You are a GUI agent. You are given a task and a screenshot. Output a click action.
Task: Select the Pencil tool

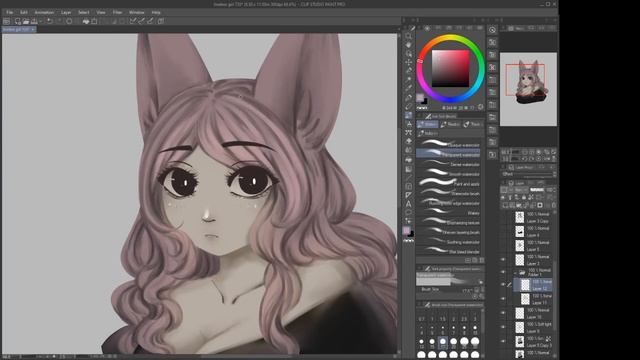coord(409,107)
